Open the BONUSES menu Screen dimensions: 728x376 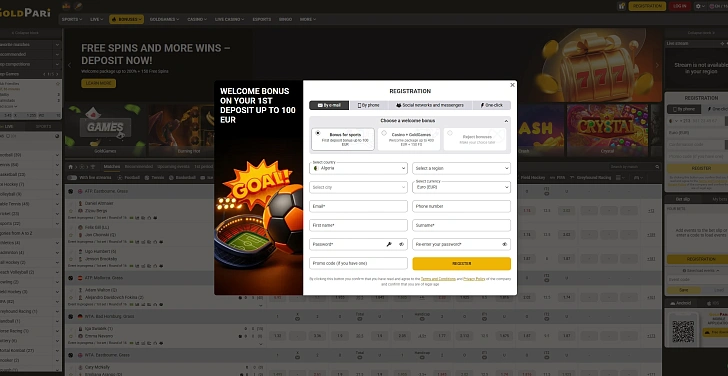pos(126,19)
